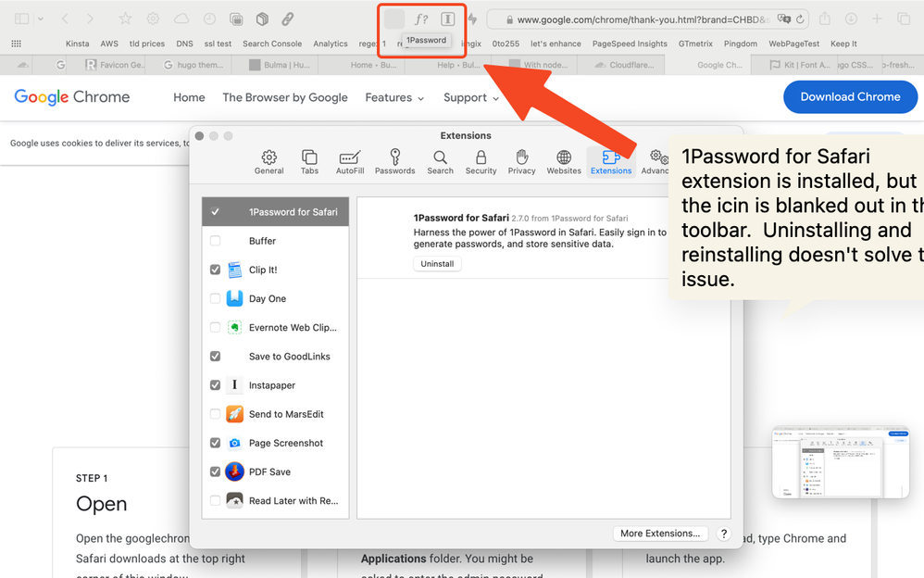Click the screenshot thumbnail preview

click(840, 462)
